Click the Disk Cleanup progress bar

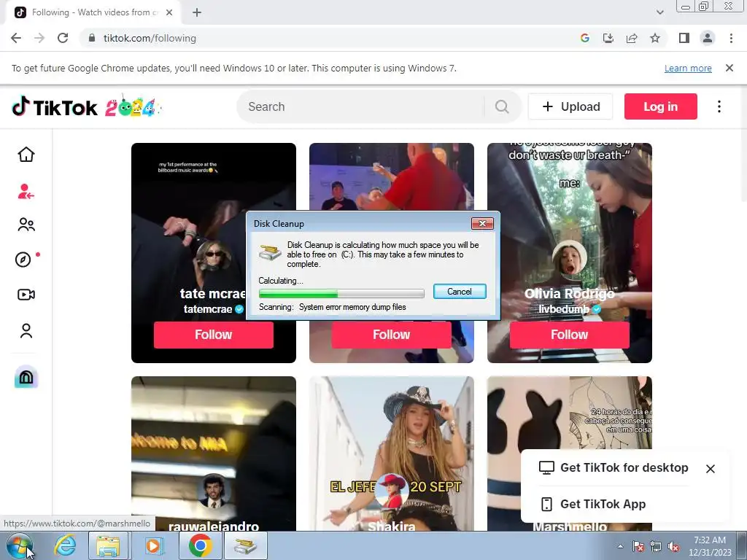(x=341, y=293)
